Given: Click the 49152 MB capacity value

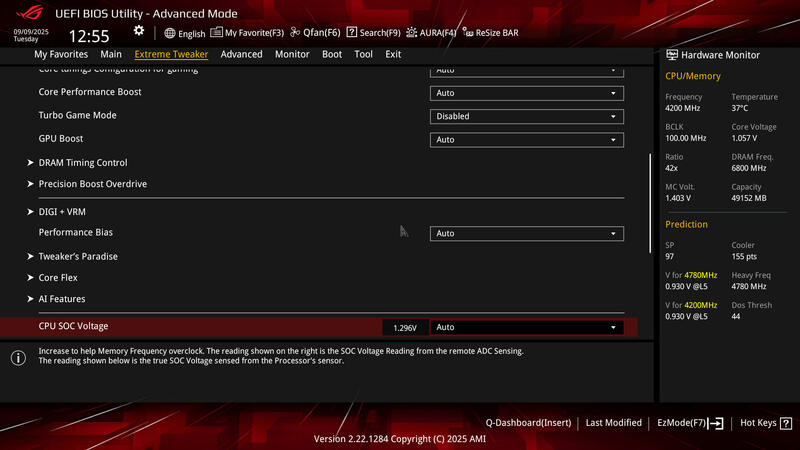Looking at the screenshot, I should tap(749, 198).
